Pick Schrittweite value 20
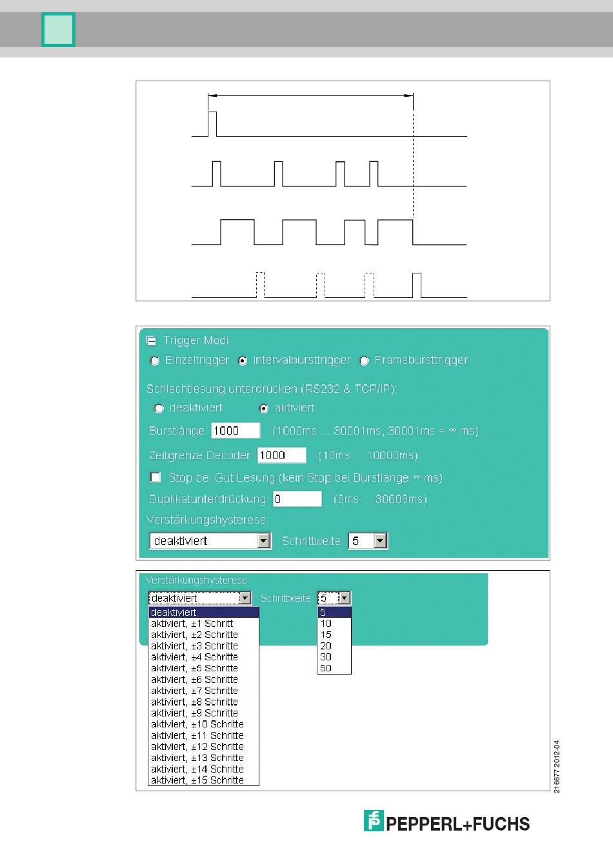The image size is (613, 868). [x=334, y=646]
